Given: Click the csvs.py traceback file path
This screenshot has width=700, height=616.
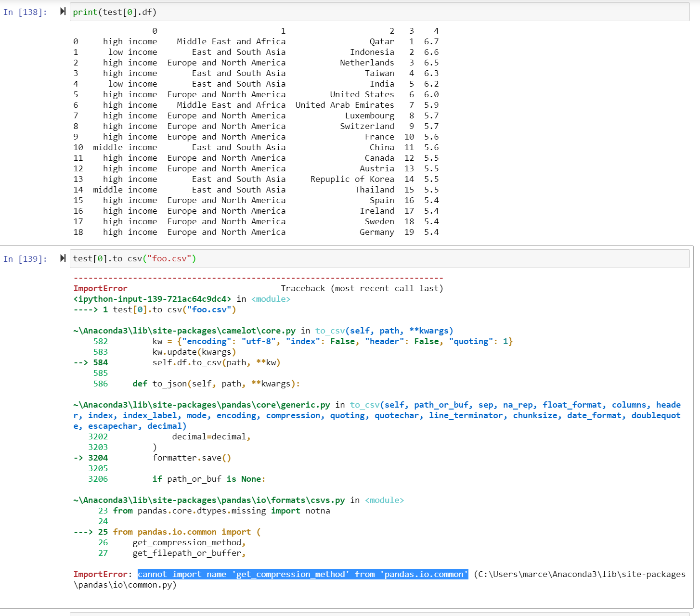Looking at the screenshot, I should coord(209,500).
